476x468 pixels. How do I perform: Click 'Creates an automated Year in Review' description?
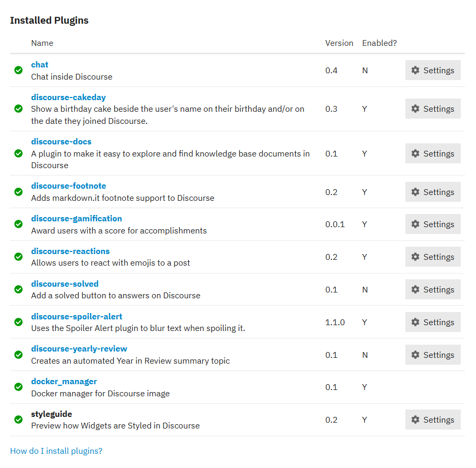130,361
